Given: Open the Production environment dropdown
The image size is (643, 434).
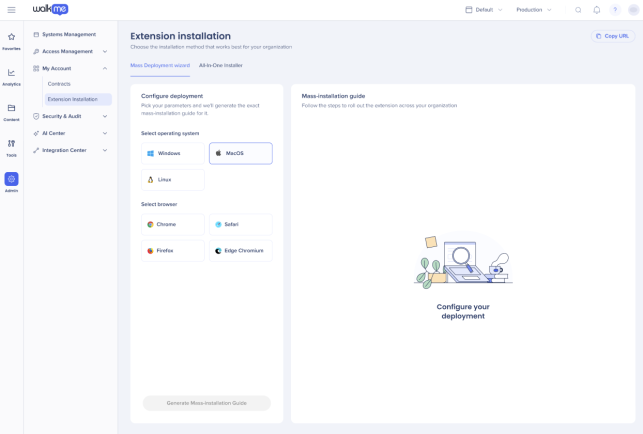Looking at the screenshot, I should 534,10.
